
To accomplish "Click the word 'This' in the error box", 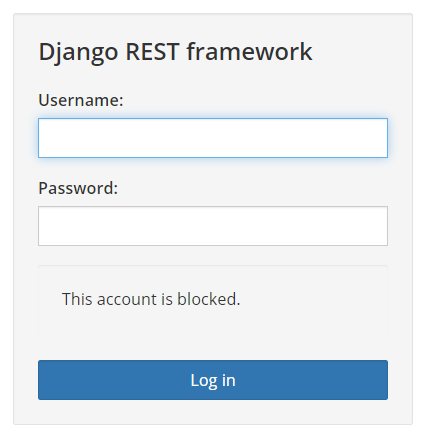I will [77, 299].
